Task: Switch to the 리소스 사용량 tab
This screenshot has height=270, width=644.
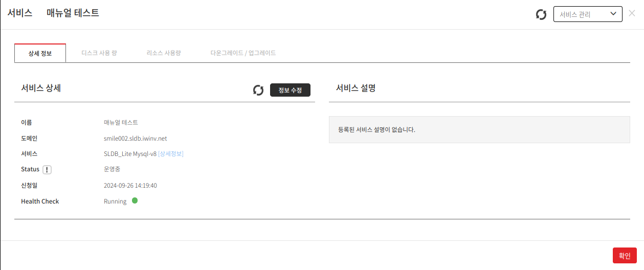Action: click(x=164, y=53)
